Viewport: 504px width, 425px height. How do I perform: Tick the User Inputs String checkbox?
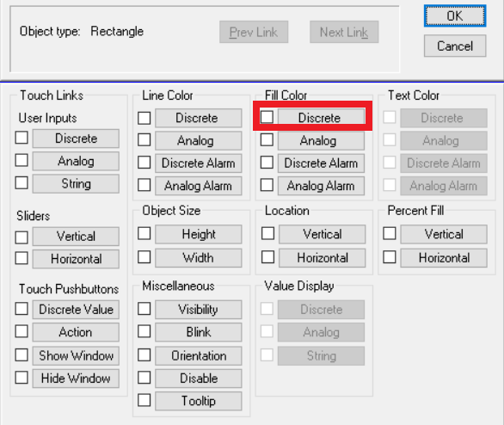pyautogui.click(x=22, y=183)
